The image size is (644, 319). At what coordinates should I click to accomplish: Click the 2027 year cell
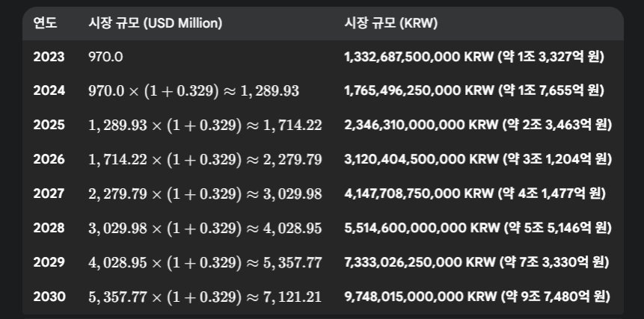[x=49, y=193]
